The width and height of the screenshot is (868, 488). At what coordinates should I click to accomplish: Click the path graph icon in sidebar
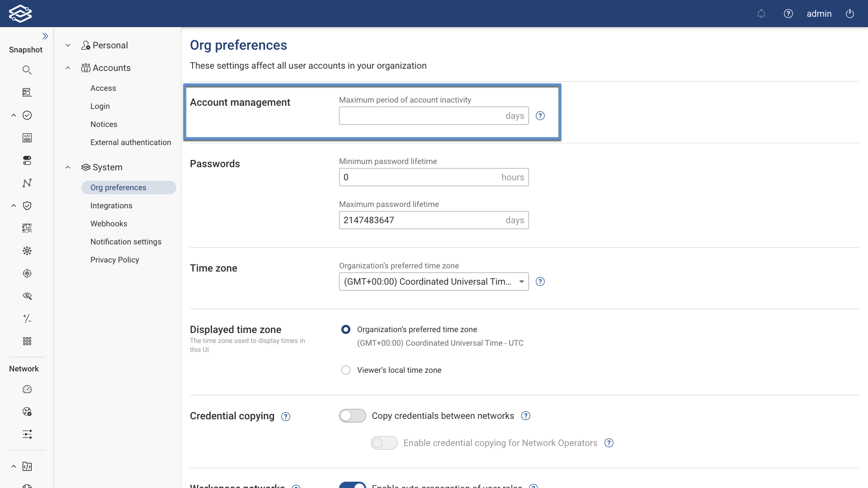pos(27,183)
